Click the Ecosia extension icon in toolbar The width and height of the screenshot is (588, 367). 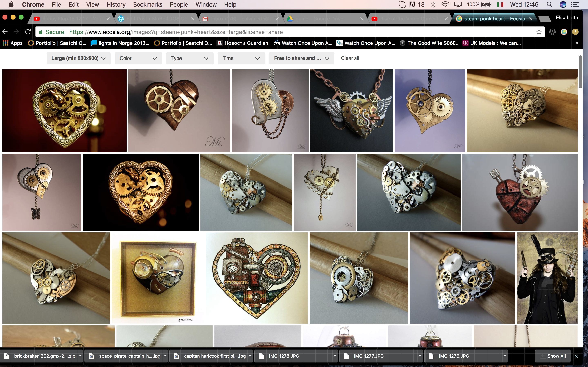pos(564,32)
